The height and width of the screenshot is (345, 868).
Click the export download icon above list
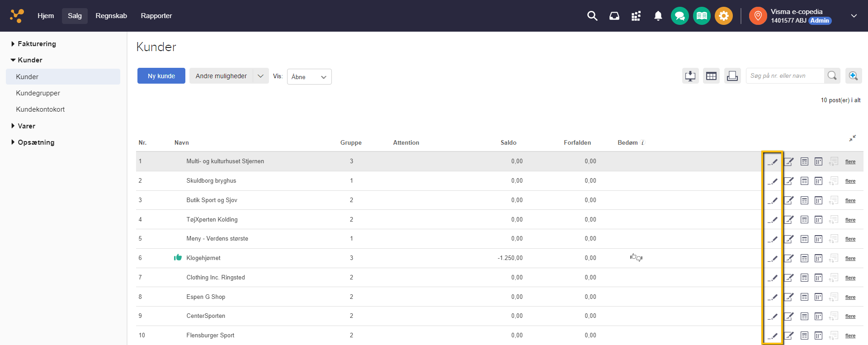[x=690, y=76]
